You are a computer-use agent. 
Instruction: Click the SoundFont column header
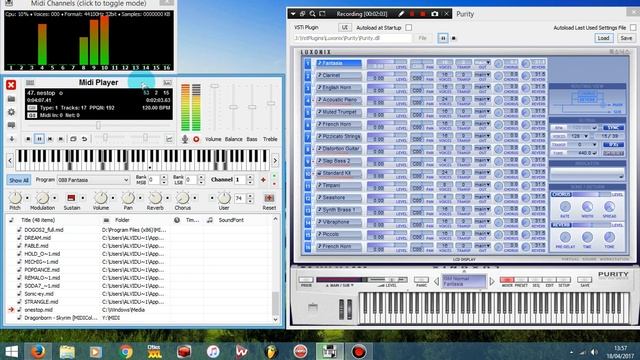[231, 220]
